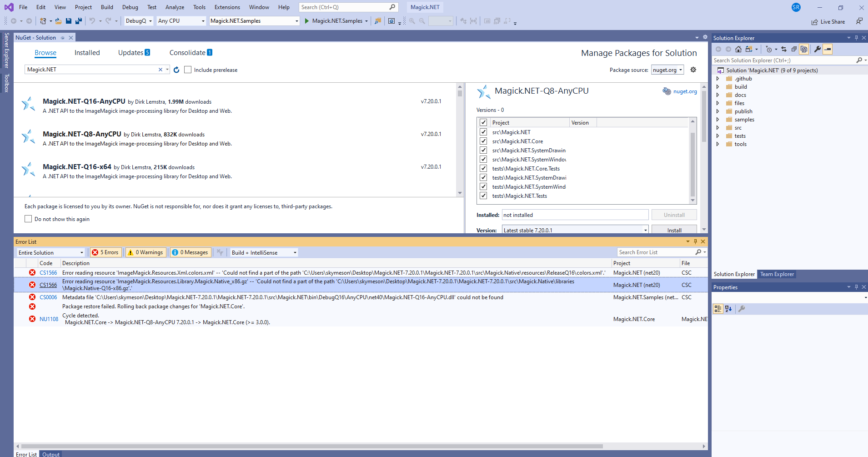
Task: Click the Undo toolbar icon
Action: (x=93, y=21)
